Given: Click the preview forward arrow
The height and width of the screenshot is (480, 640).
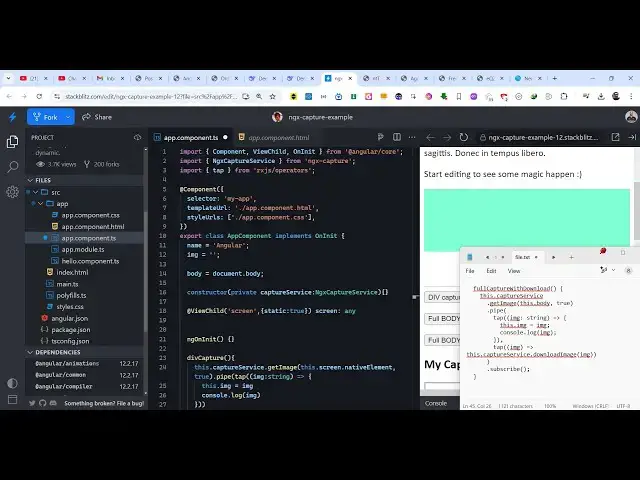Looking at the screenshot, I should 447,138.
